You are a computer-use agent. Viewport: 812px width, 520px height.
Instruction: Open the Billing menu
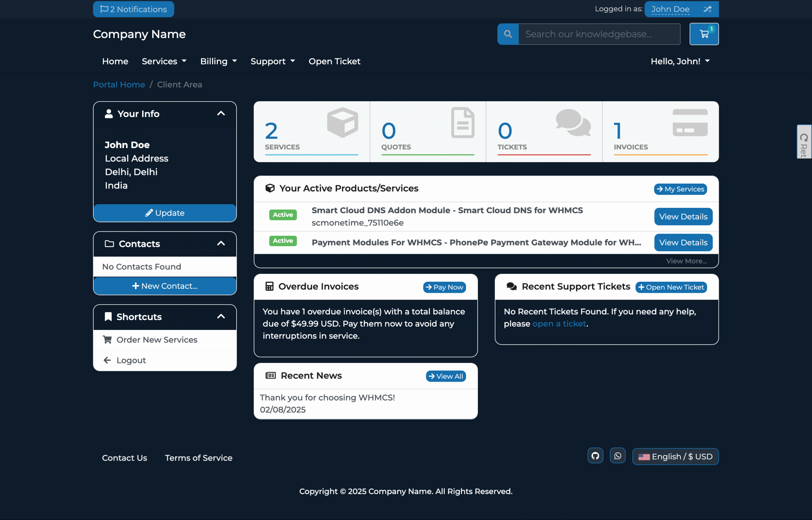pyautogui.click(x=218, y=61)
